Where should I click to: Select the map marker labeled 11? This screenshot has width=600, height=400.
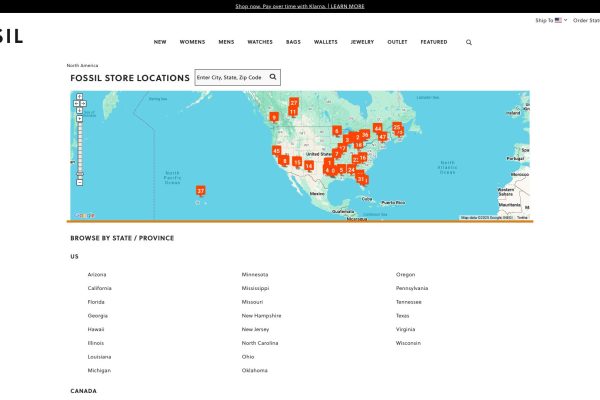293,112
